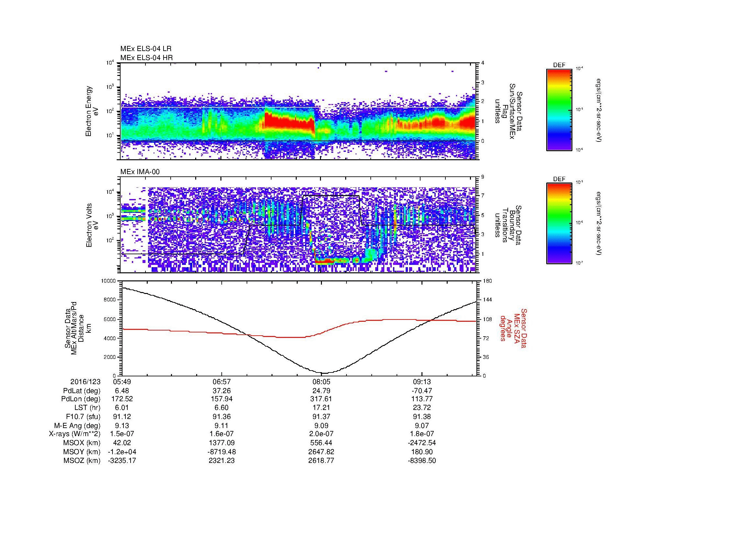
Task: Click the 'Electron Volts eV' axis label
Action: pos(92,225)
